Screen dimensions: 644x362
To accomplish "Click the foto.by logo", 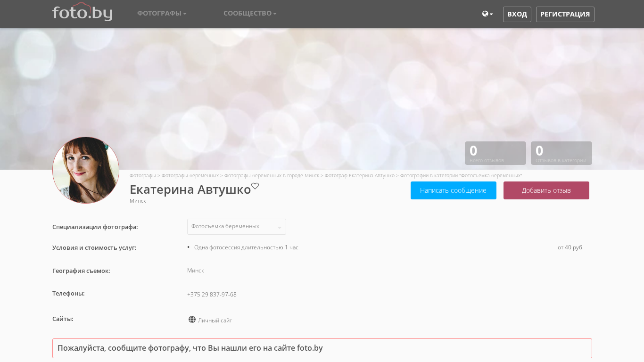I will coord(82,13).
